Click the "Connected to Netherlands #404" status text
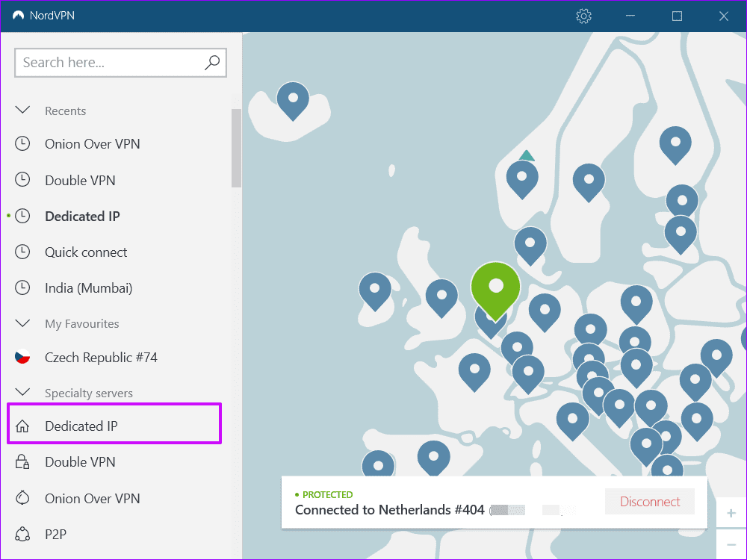747x560 pixels. pyautogui.click(x=390, y=510)
